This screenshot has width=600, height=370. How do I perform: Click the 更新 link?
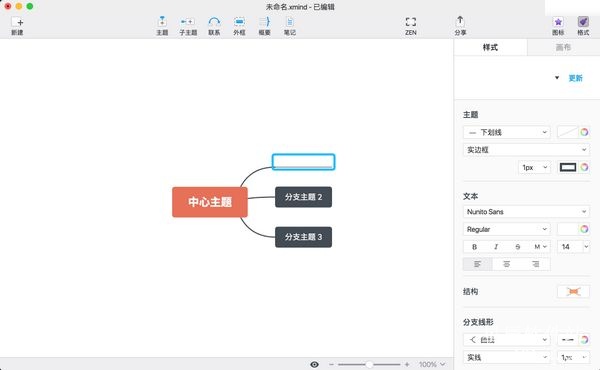coord(575,78)
